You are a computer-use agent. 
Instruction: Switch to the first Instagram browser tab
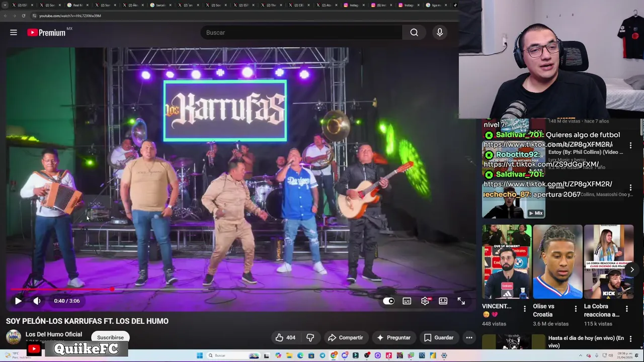(x=354, y=5)
